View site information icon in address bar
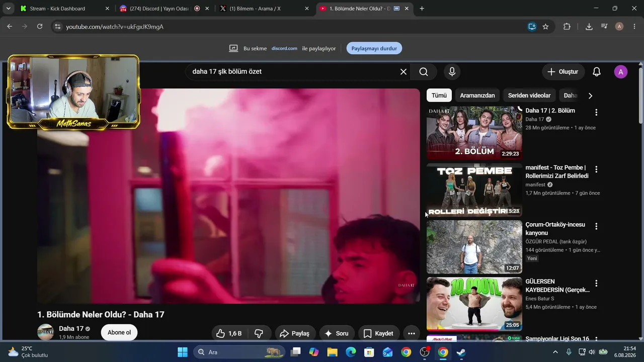This screenshot has height=362, width=644. pyautogui.click(x=57, y=27)
